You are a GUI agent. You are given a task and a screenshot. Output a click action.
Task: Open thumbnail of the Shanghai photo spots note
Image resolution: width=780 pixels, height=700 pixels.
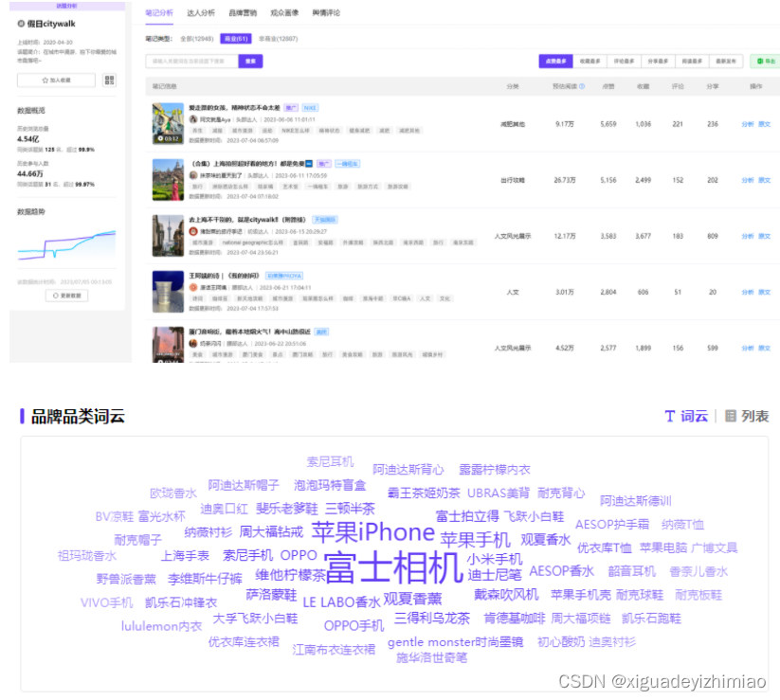168,179
